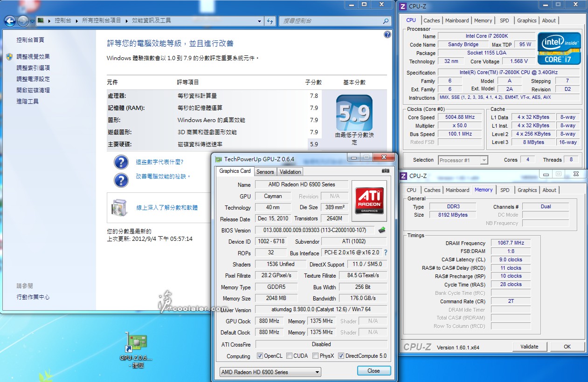Click the search magnifier icon
This screenshot has width=588, height=382.
click(x=386, y=21)
